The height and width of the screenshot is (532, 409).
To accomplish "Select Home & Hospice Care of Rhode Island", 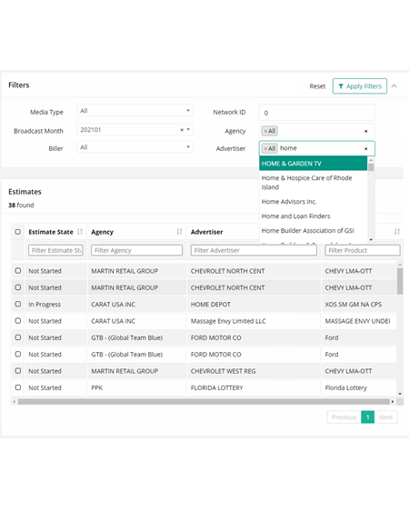I will tap(313, 183).
